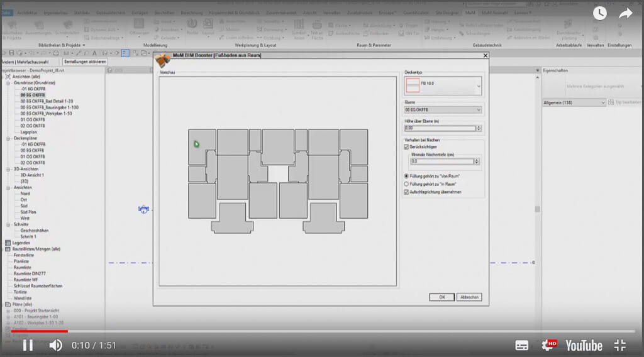Select Füllung gehört zu "In Raum"

point(406,184)
